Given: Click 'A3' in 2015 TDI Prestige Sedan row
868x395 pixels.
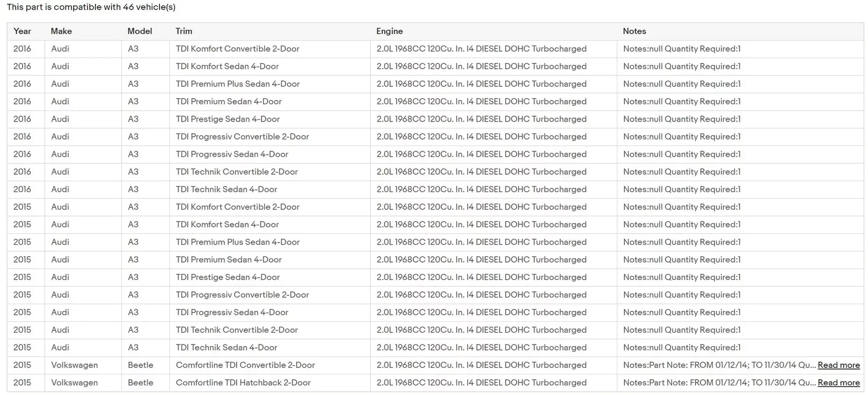Looking at the screenshot, I should 133,277.
